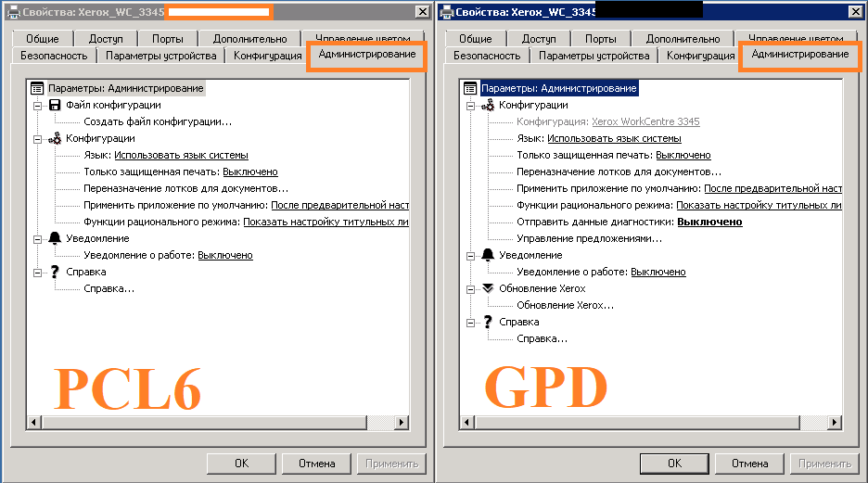
Task: Click horizontal scrollbar left arrow in PCL6 window
Action: (x=33, y=423)
